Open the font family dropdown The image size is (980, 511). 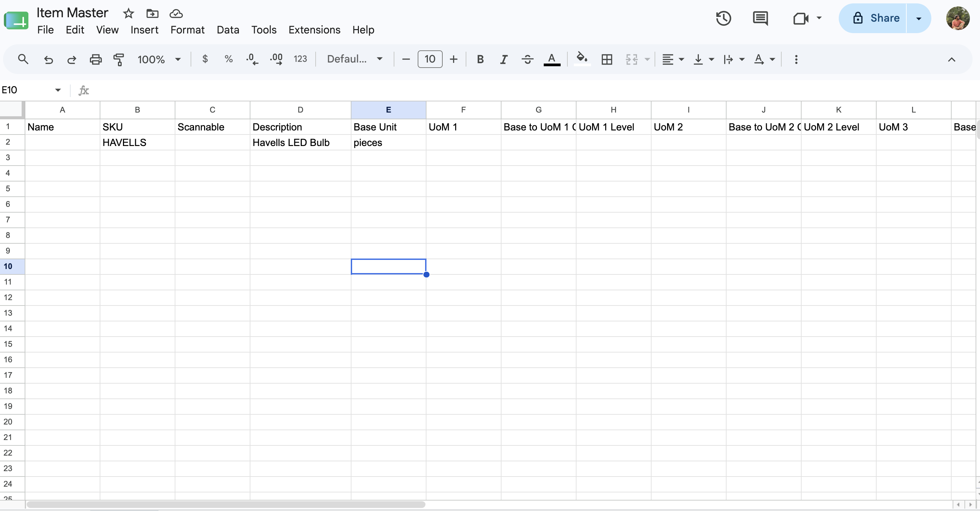point(354,59)
